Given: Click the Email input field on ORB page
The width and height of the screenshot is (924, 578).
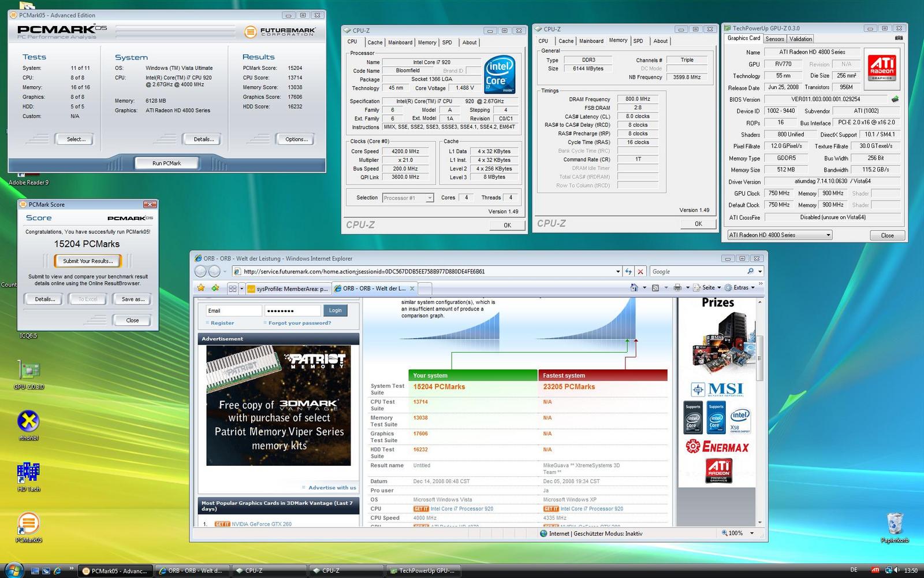Looking at the screenshot, I should (234, 310).
